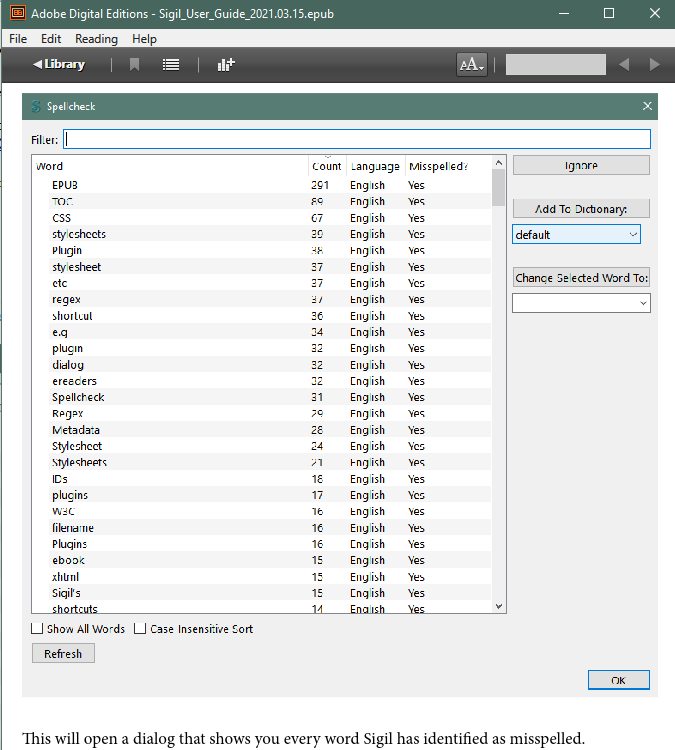Open the replacement word combo box

(581, 303)
